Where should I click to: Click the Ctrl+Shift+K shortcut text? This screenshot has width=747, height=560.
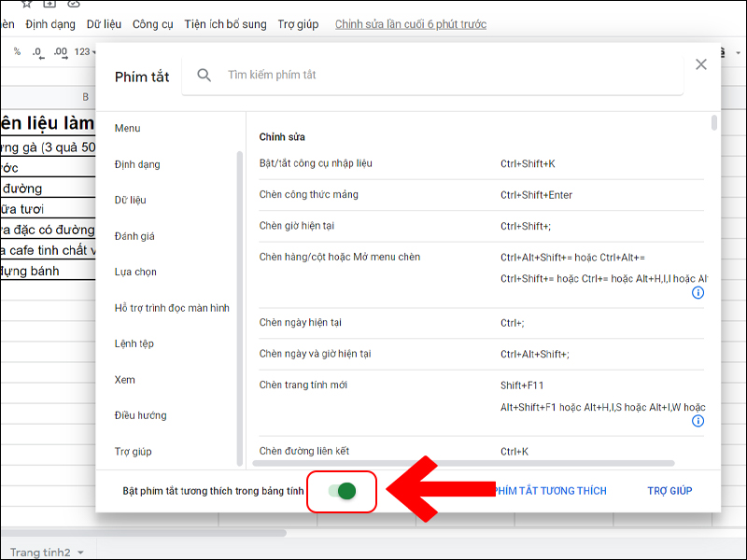pyautogui.click(x=528, y=164)
